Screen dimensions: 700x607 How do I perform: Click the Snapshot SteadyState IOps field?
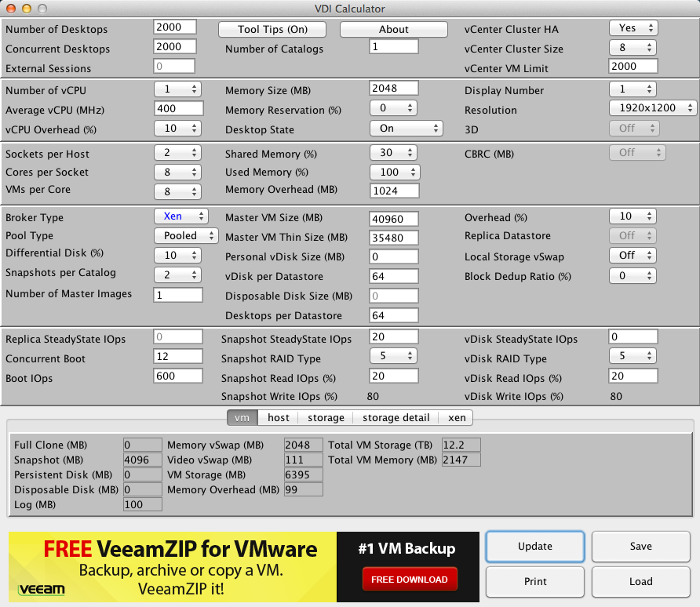(x=394, y=336)
